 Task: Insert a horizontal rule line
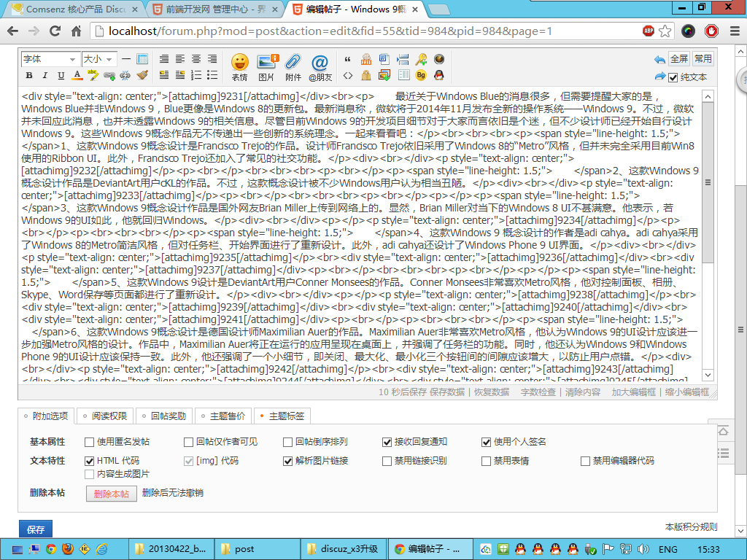(x=125, y=59)
